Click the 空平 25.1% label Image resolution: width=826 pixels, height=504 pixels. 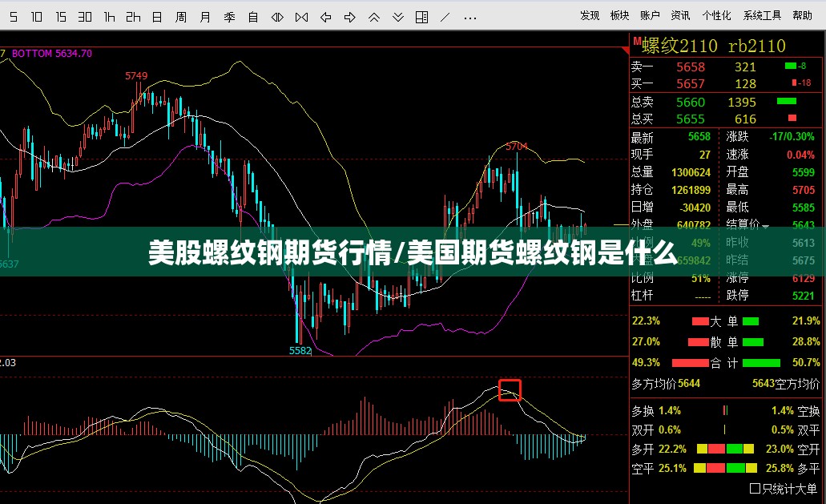click(x=659, y=468)
